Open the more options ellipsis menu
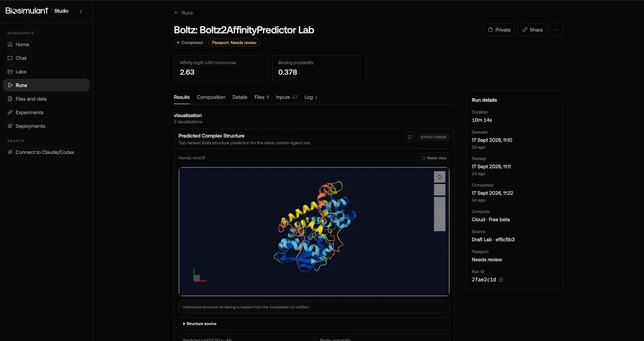This screenshot has height=341, width=644. [x=557, y=30]
